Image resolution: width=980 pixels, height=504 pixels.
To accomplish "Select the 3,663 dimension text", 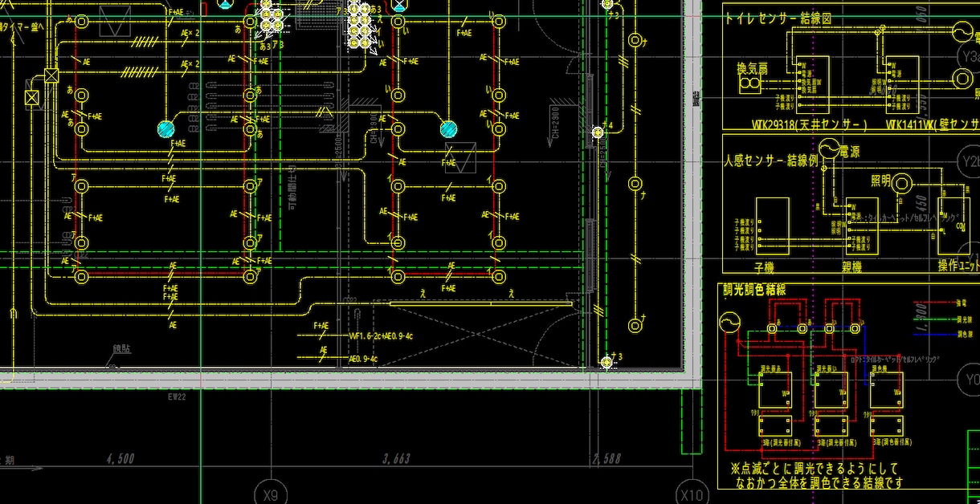I will [396, 459].
